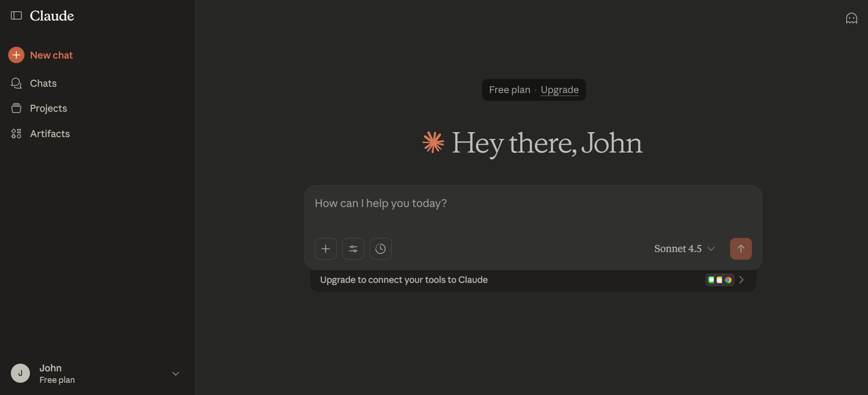The image size is (868, 395).
Task: Click 'Upgrade to connect your tools to Claude'
Action: click(x=404, y=280)
